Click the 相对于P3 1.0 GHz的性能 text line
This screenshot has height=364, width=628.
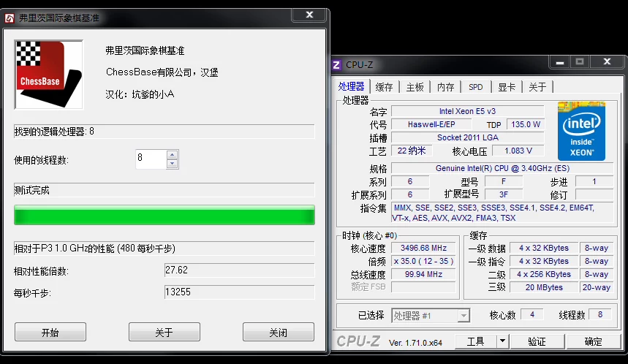[95, 249]
